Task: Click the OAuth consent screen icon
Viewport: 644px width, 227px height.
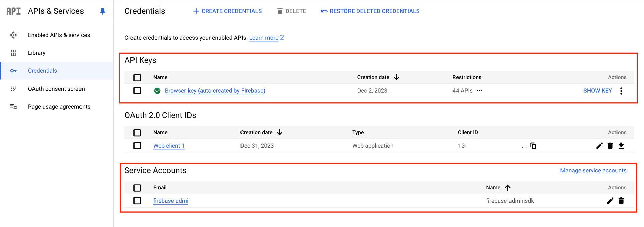Action: (x=13, y=89)
